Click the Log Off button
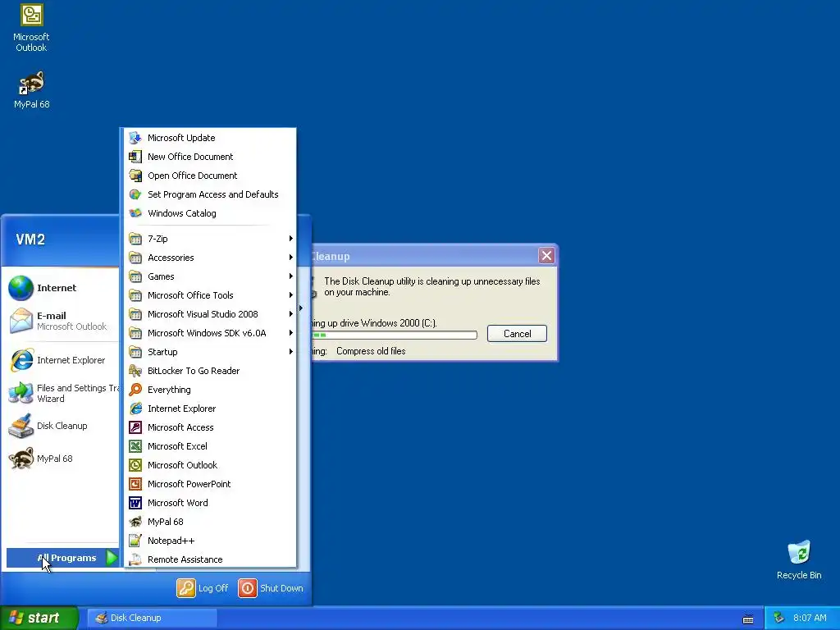This screenshot has height=630, width=840. tap(203, 587)
